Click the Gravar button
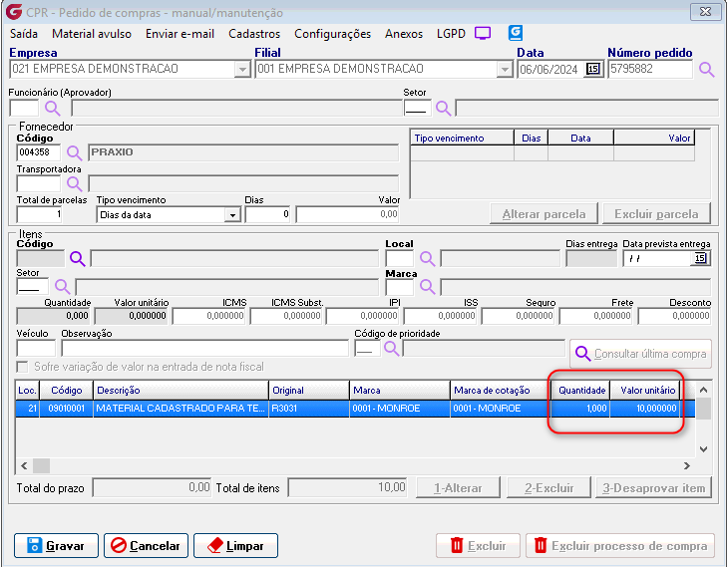The height and width of the screenshot is (567, 728). click(x=56, y=545)
